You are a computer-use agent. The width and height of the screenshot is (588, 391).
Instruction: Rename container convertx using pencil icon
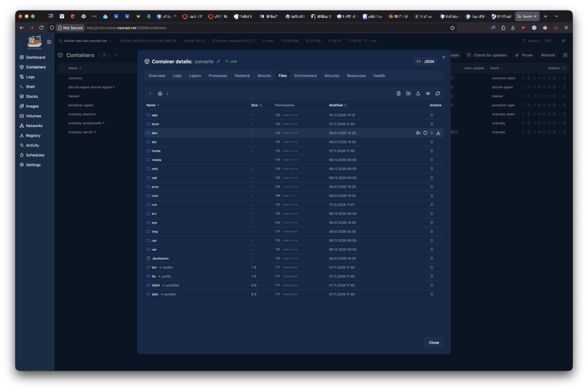pos(218,62)
